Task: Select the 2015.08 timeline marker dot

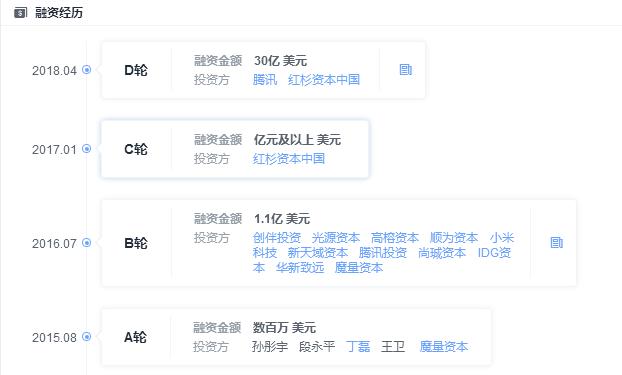Action: tap(86, 337)
